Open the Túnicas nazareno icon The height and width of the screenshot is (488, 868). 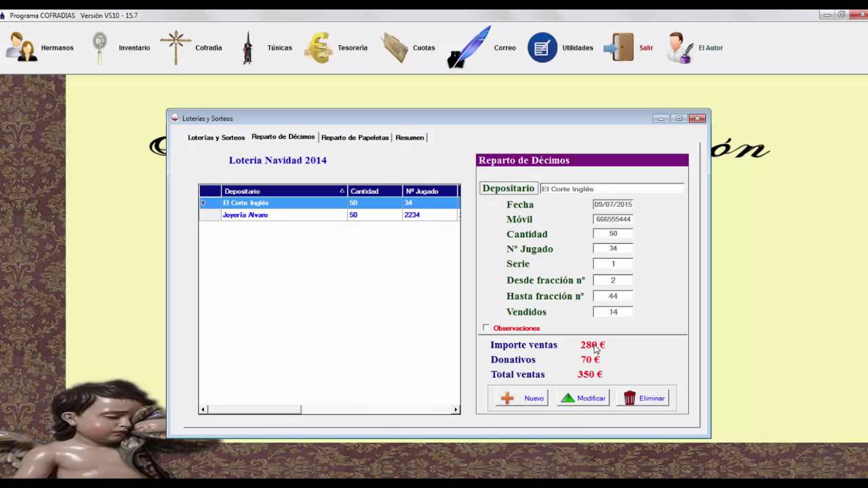click(248, 47)
